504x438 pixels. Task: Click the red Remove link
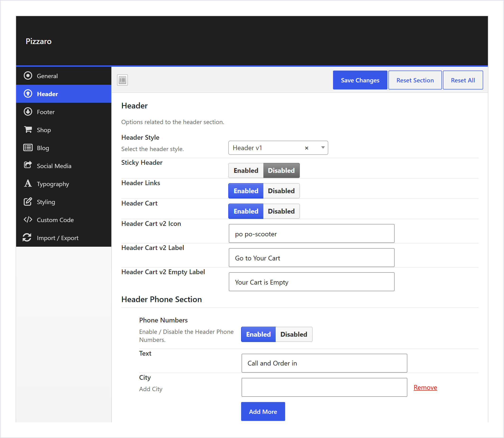coord(425,387)
